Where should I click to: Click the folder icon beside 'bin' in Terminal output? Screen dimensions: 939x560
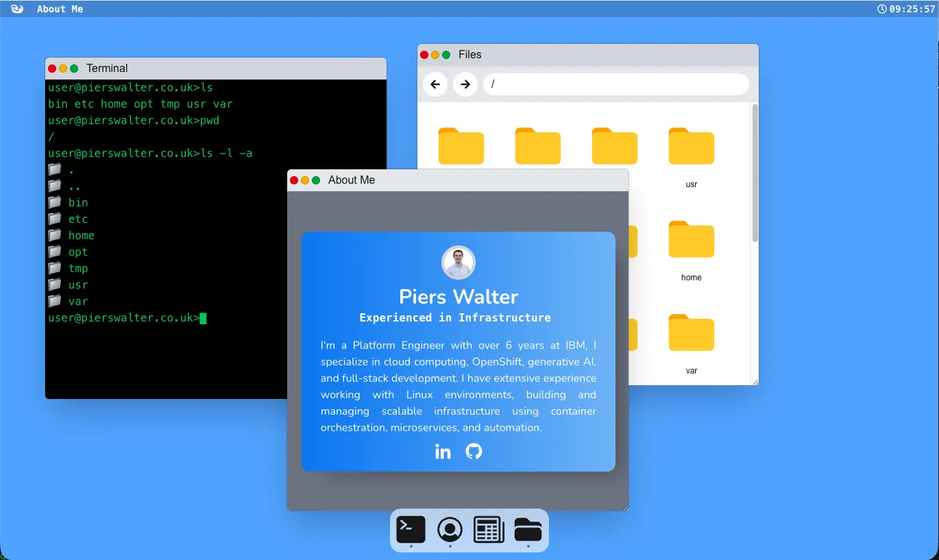point(55,202)
